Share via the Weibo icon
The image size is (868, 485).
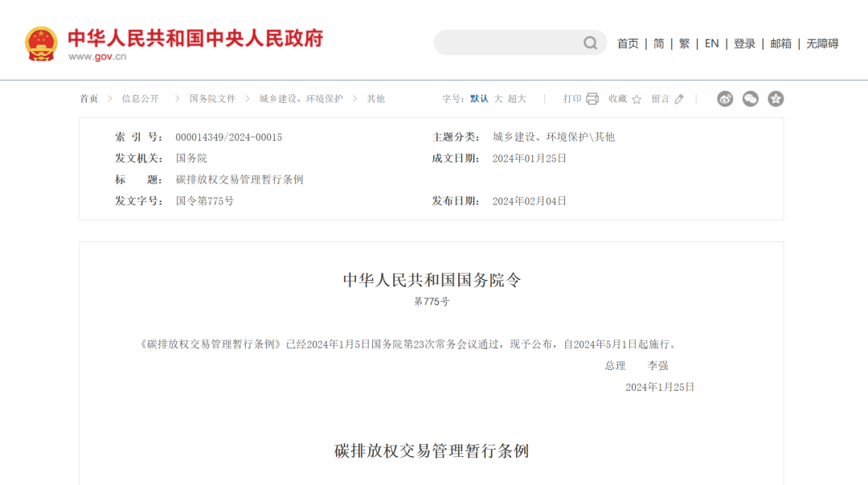click(725, 99)
